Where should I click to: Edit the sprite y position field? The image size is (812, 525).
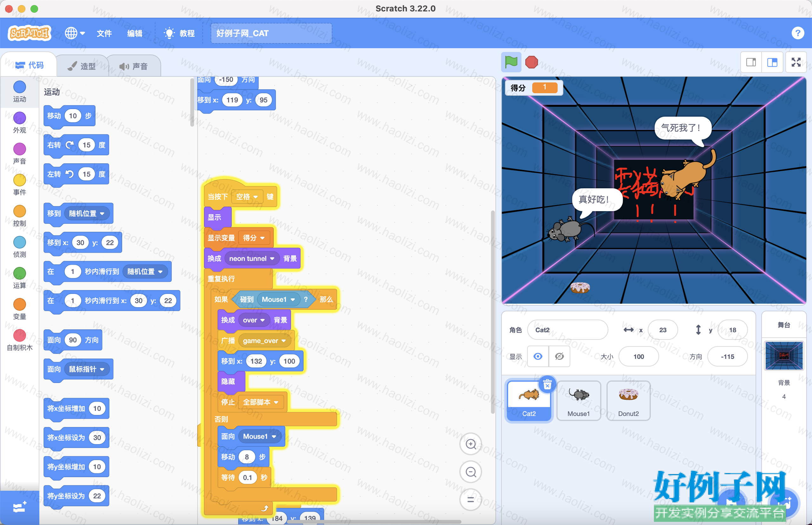[x=732, y=330]
